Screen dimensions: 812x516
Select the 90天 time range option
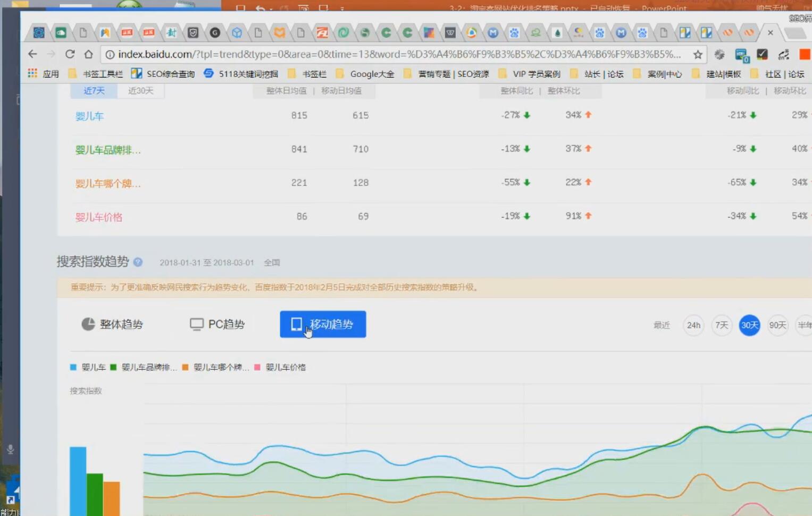tap(777, 325)
